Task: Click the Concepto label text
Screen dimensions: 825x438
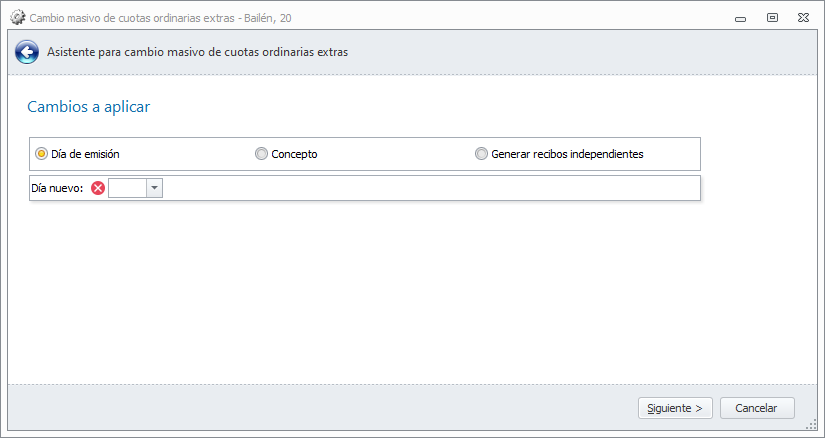Action: [294, 154]
